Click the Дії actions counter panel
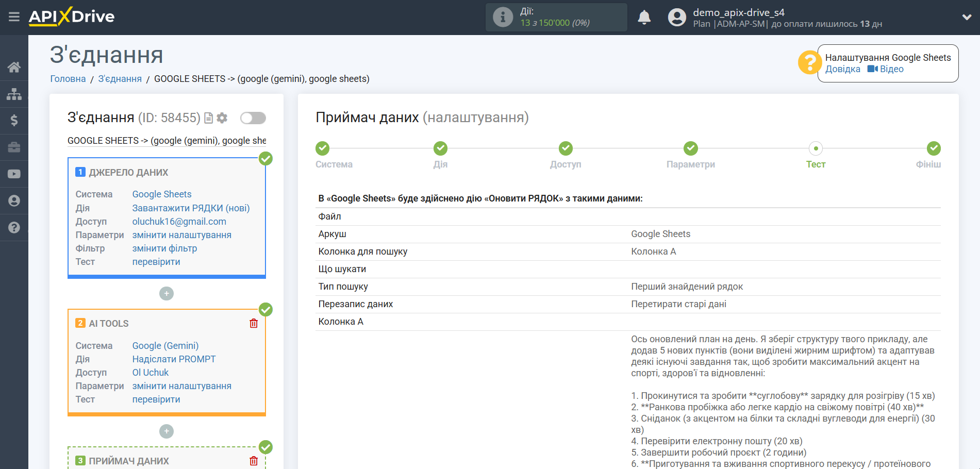 (x=556, y=17)
